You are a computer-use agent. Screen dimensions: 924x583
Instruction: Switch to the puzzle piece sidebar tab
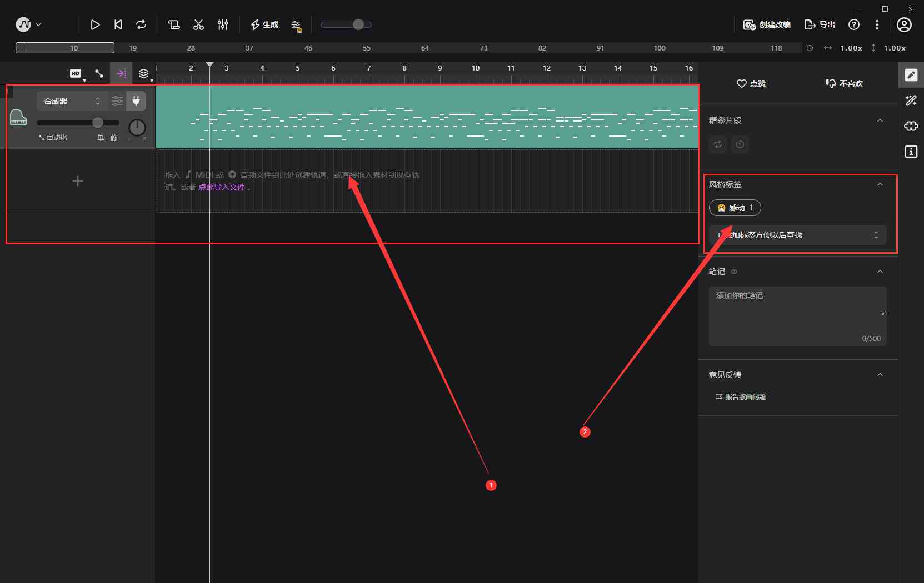(911, 126)
